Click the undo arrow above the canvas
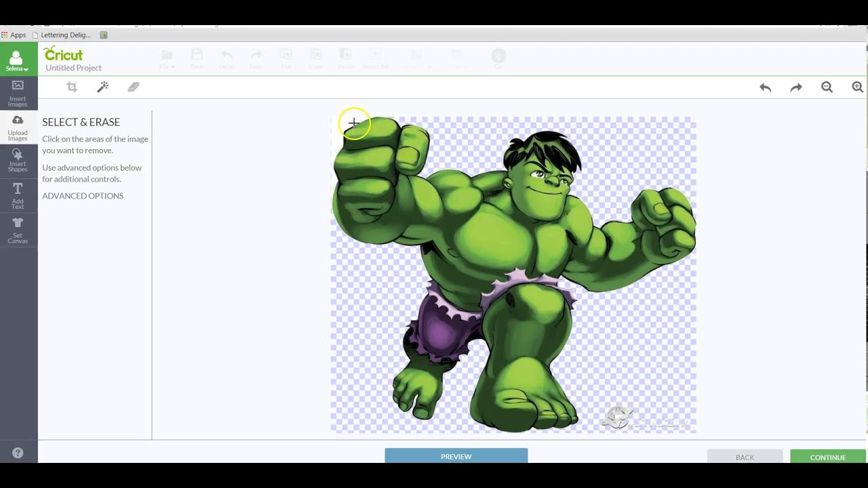The image size is (868, 488). click(766, 87)
